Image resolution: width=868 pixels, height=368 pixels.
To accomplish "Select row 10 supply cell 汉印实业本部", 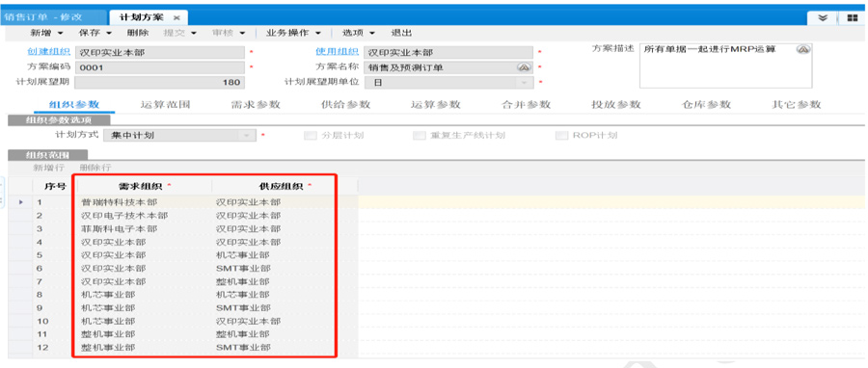I will tap(285, 322).
